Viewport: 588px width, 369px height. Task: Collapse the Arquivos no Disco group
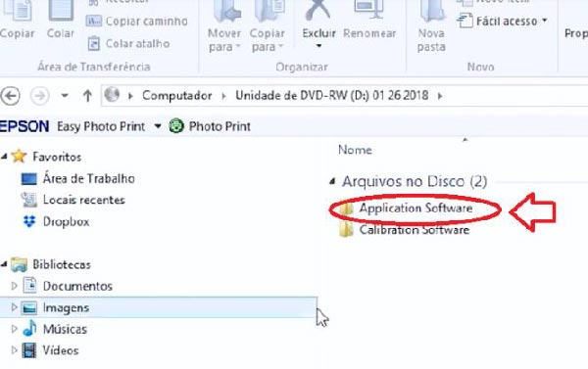coord(332,182)
